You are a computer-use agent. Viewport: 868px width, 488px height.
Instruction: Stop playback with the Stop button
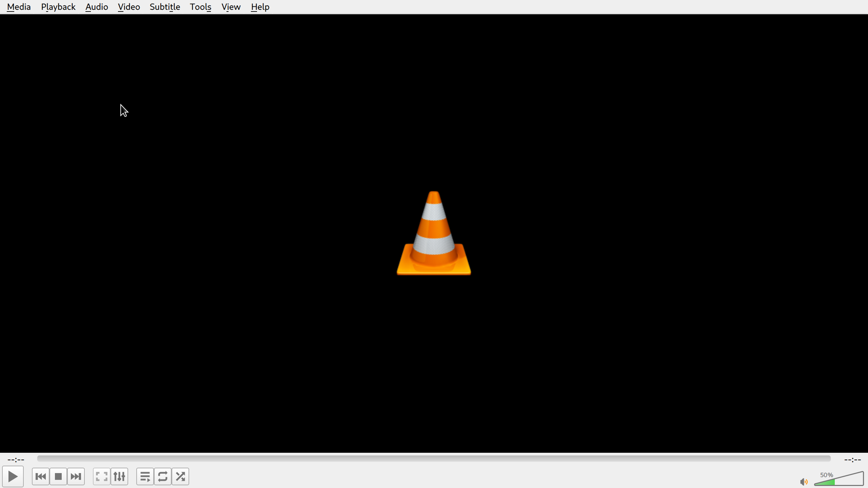58,476
